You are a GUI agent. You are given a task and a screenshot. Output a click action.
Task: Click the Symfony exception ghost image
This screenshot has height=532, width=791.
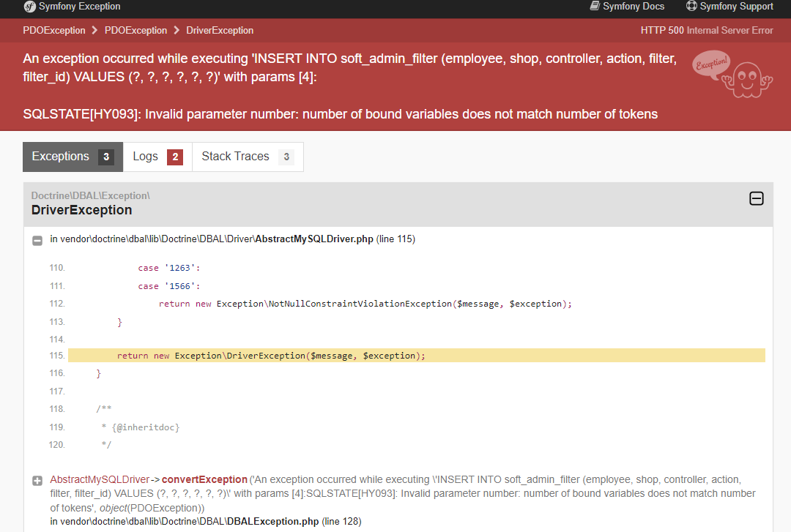732,74
